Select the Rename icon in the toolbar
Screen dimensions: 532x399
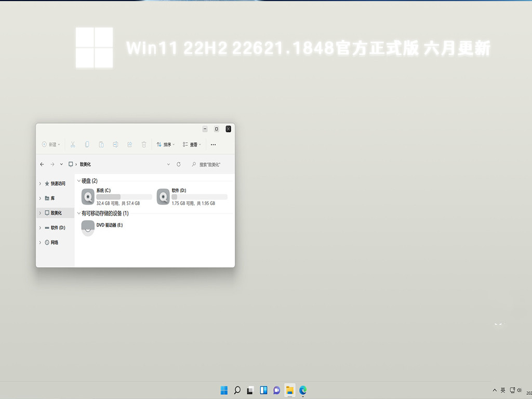tap(115, 144)
